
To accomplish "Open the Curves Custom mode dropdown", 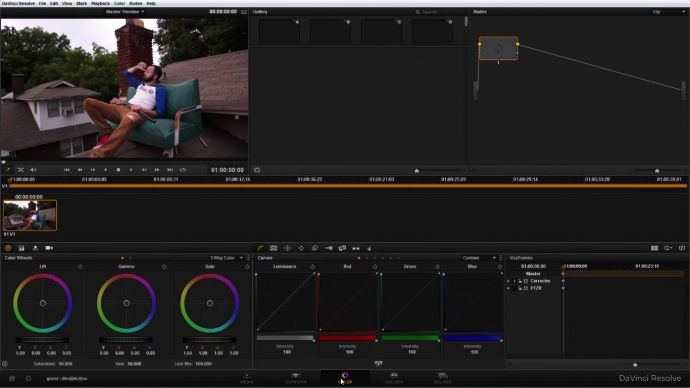I will [x=479, y=258].
